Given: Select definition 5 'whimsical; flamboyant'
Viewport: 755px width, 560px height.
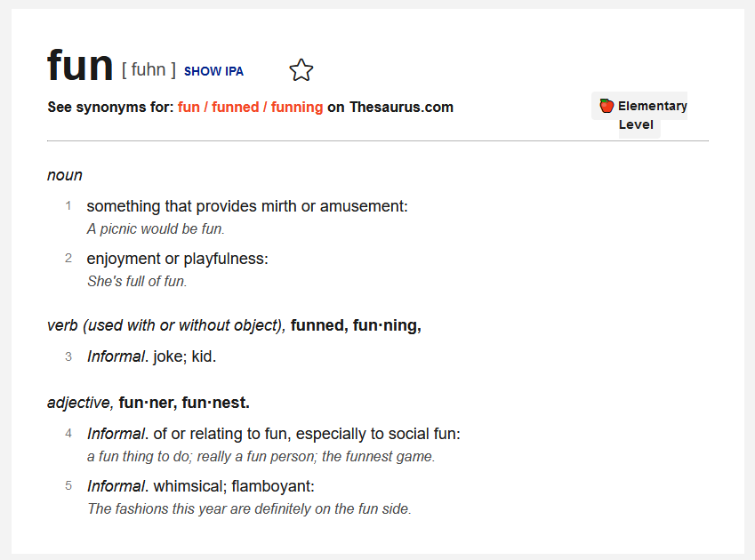Looking at the screenshot, I should pyautogui.click(x=200, y=486).
